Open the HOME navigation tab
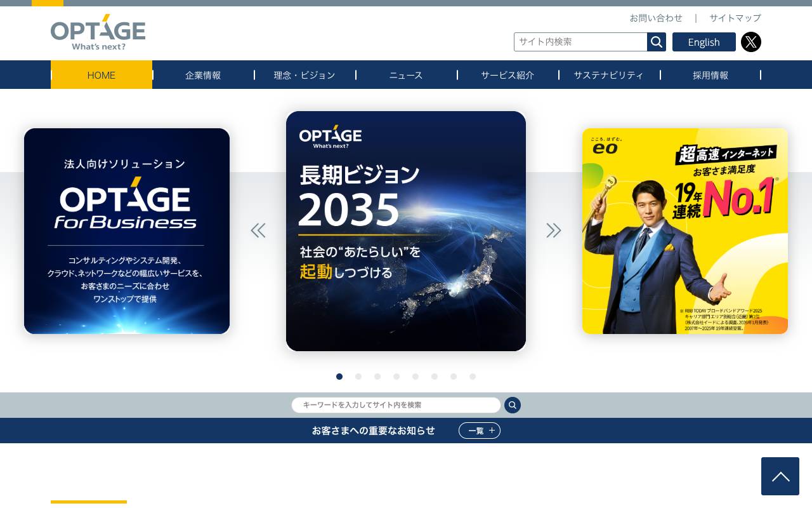This screenshot has width=812, height=508. [x=101, y=75]
